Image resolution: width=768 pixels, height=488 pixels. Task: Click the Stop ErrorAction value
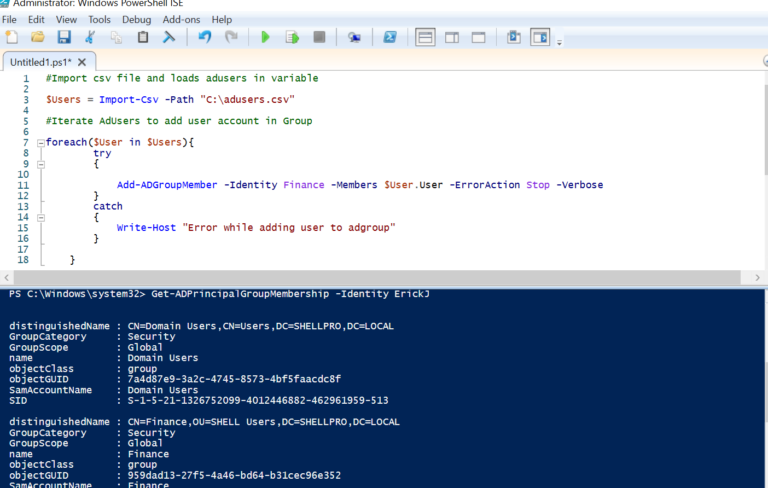point(538,185)
